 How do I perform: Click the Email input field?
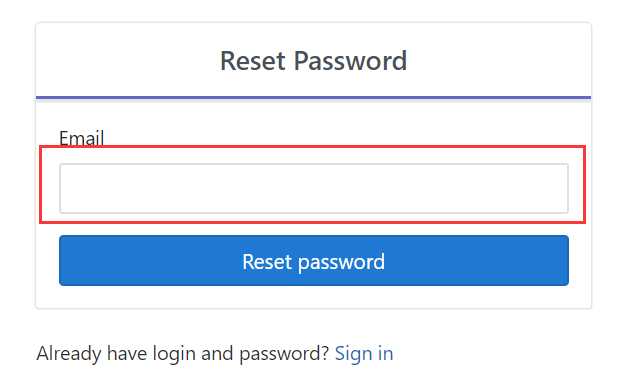click(x=314, y=188)
